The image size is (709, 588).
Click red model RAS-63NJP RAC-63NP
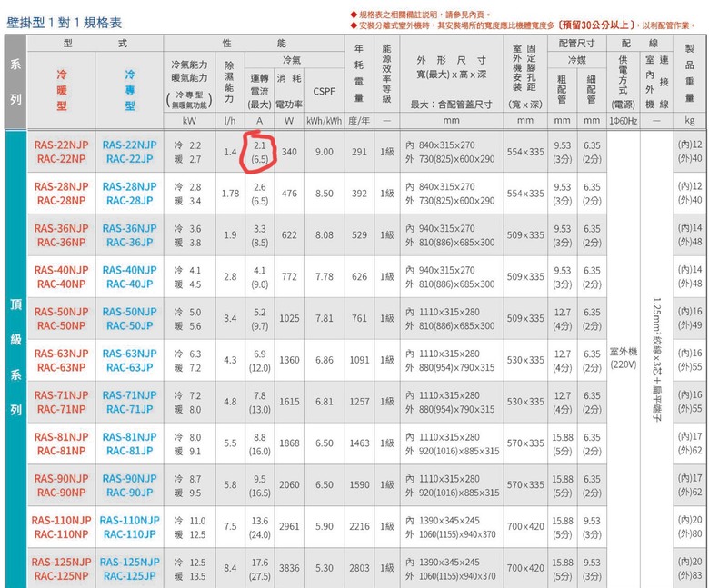click(x=62, y=360)
